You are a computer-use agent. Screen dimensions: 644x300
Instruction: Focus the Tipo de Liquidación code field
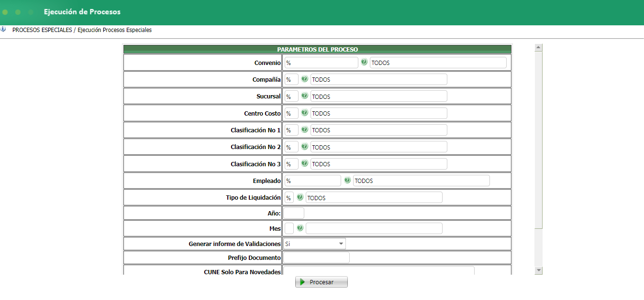click(289, 197)
